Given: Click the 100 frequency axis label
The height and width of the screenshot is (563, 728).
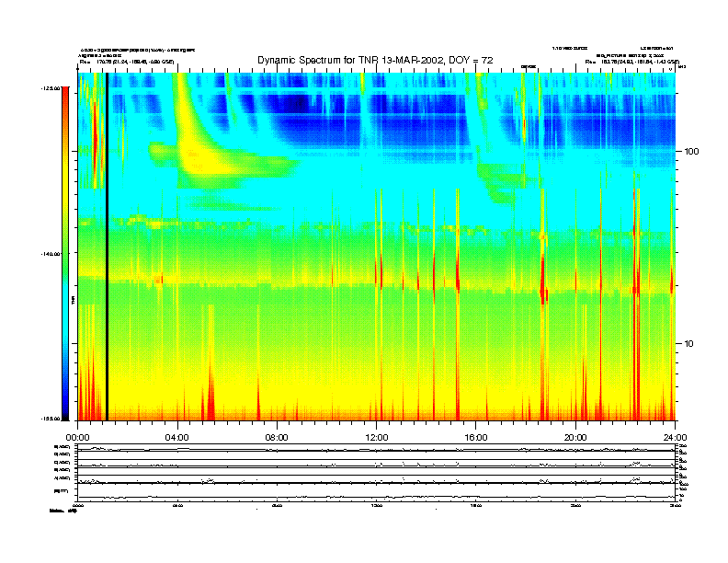Looking at the screenshot, I should coord(691,152).
